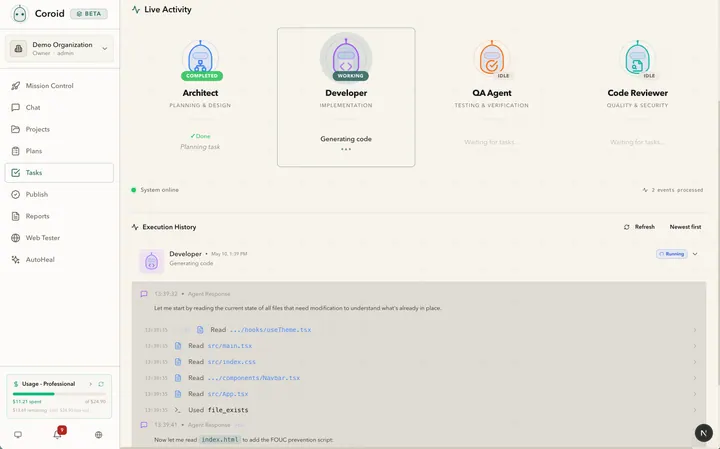Viewport: 720px width, 449px height.
Task: Click the AutoHeal sparkle icon
Action: pos(16,259)
